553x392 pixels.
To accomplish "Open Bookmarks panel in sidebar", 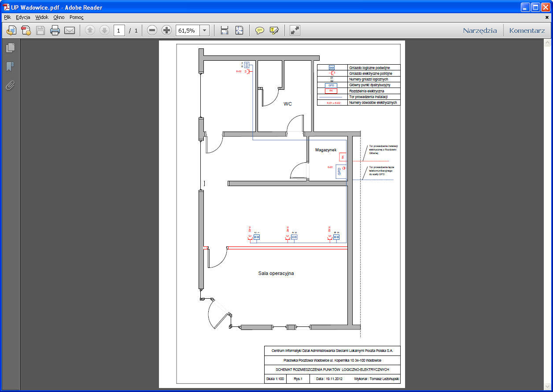I will click(10, 66).
